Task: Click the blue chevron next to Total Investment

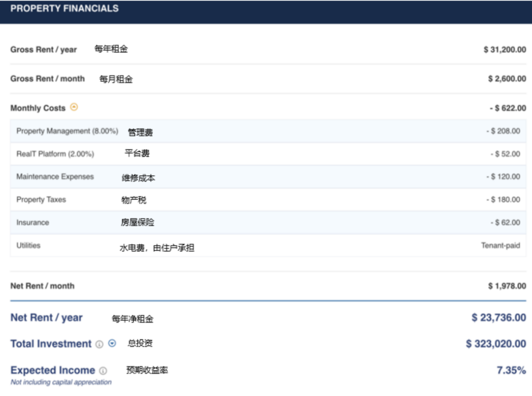Action: [112, 344]
